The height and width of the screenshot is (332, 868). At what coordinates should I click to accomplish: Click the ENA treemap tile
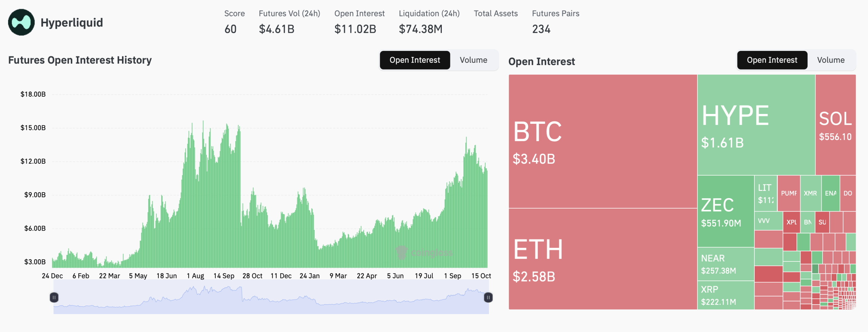point(830,193)
